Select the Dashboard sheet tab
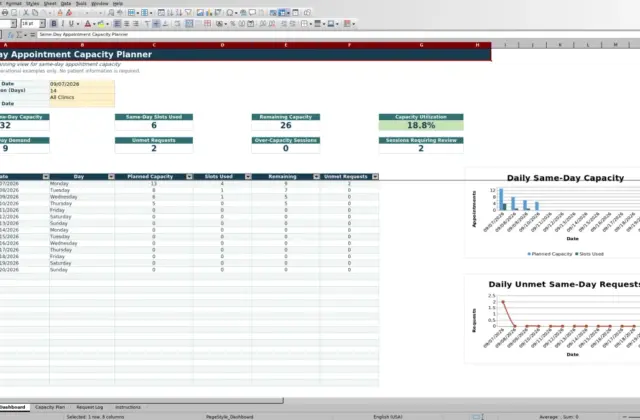640x420 pixels. pos(13,407)
